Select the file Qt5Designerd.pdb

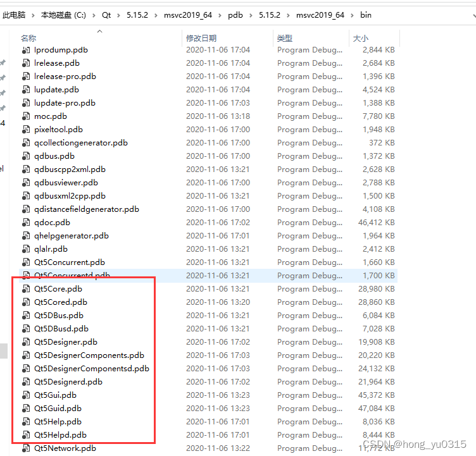click(68, 382)
